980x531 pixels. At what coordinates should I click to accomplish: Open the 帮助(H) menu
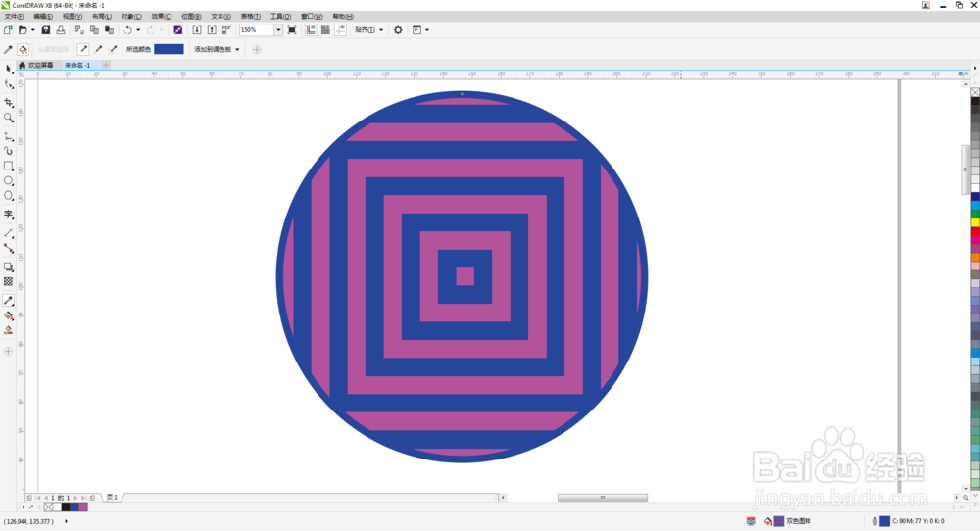343,17
